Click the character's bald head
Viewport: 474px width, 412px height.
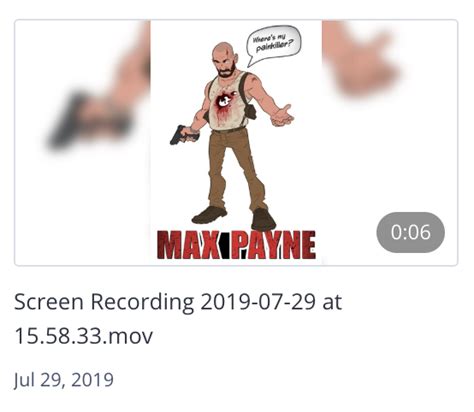coord(224,54)
